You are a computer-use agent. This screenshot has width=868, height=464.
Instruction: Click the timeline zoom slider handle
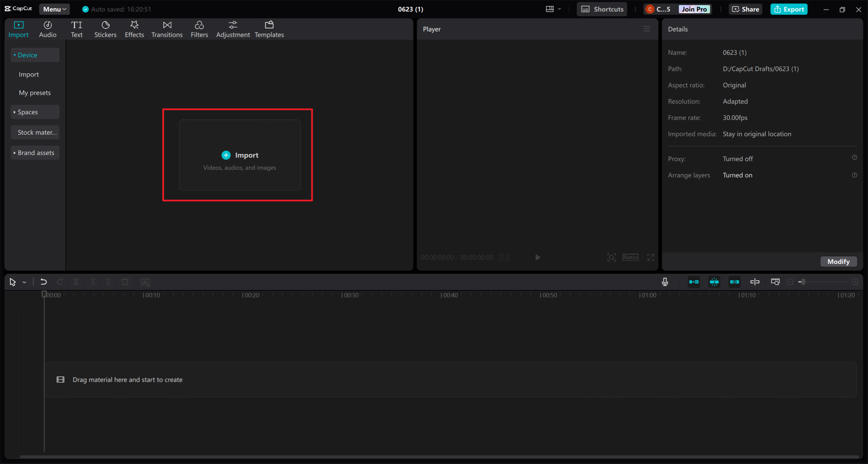[803, 282]
